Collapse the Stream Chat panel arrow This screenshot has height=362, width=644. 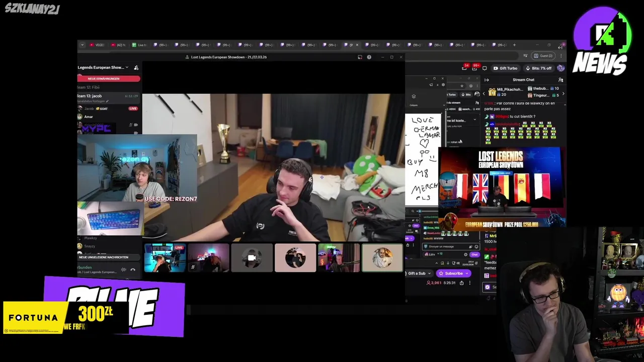tap(487, 80)
